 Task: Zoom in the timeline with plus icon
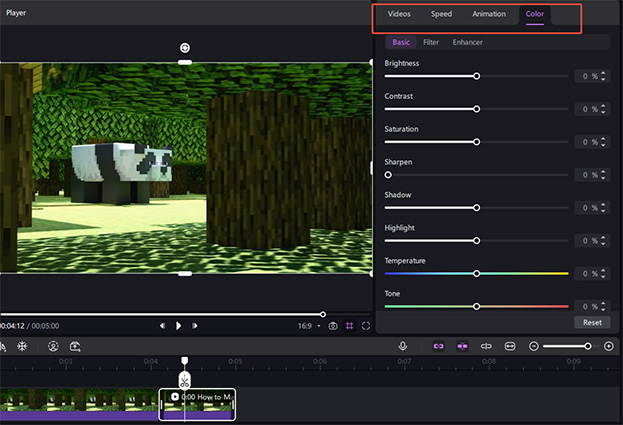608,346
